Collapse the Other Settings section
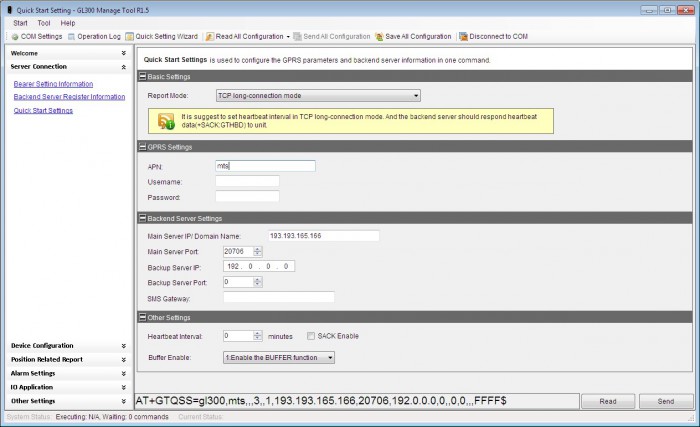The width and height of the screenshot is (700, 427). 143,318
